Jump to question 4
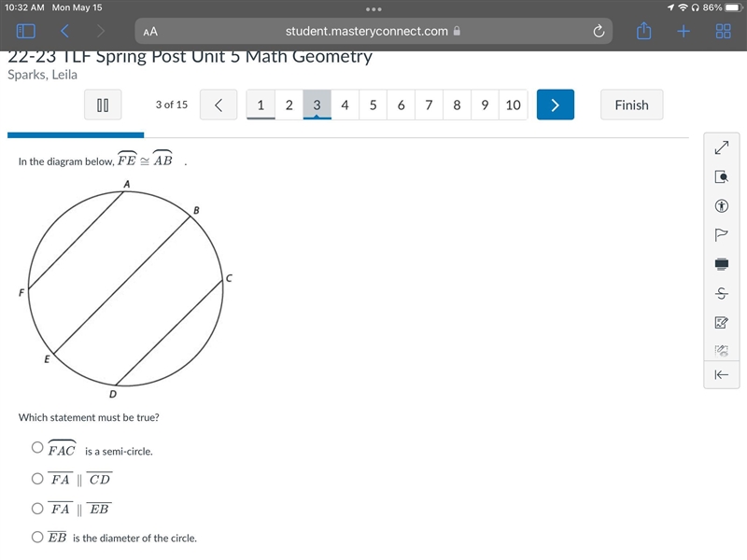This screenshot has height=560, width=747. [345, 105]
